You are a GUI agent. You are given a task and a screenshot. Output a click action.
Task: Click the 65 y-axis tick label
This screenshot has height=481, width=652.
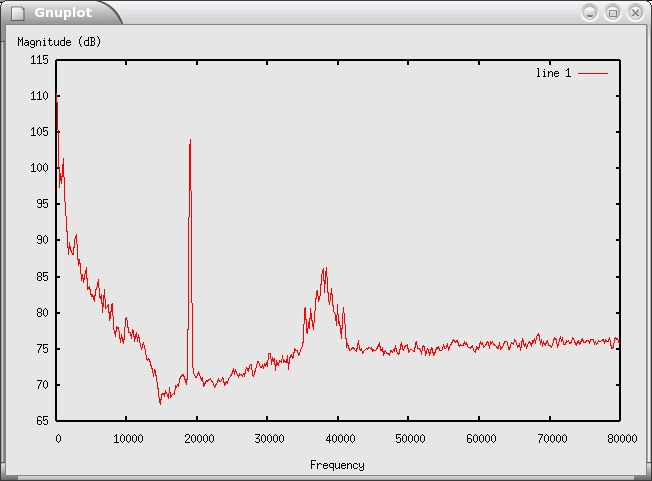[x=42, y=421]
